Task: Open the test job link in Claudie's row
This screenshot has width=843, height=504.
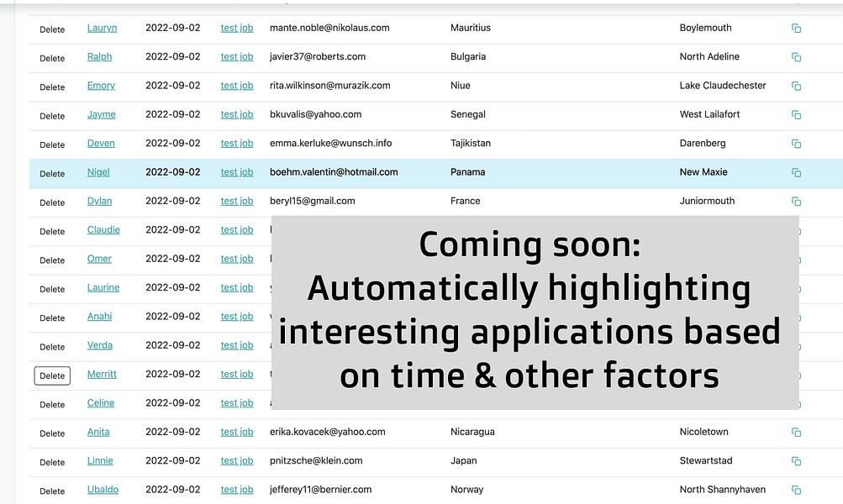Action: click(237, 230)
